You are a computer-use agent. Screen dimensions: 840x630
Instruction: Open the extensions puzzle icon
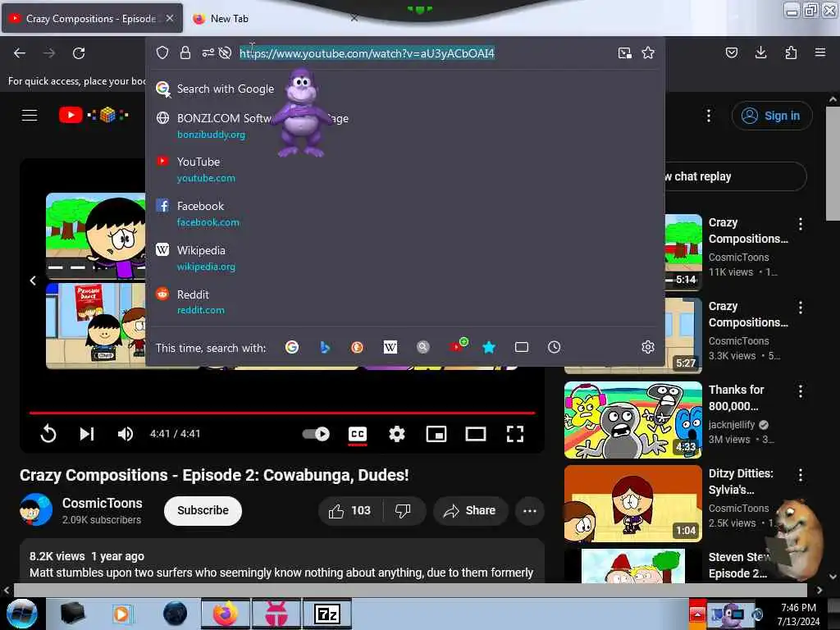pyautogui.click(x=791, y=52)
